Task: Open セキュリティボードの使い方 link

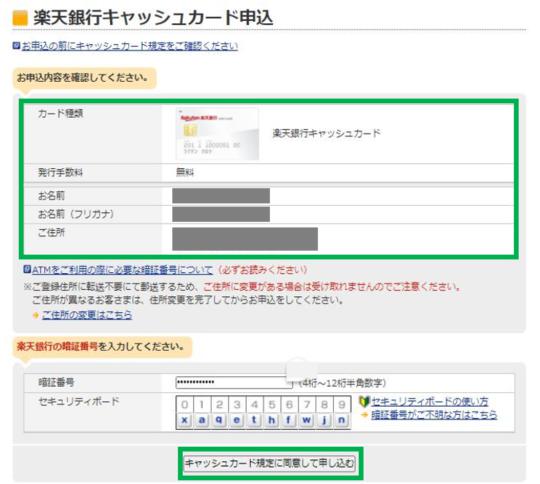Action: pos(429,401)
